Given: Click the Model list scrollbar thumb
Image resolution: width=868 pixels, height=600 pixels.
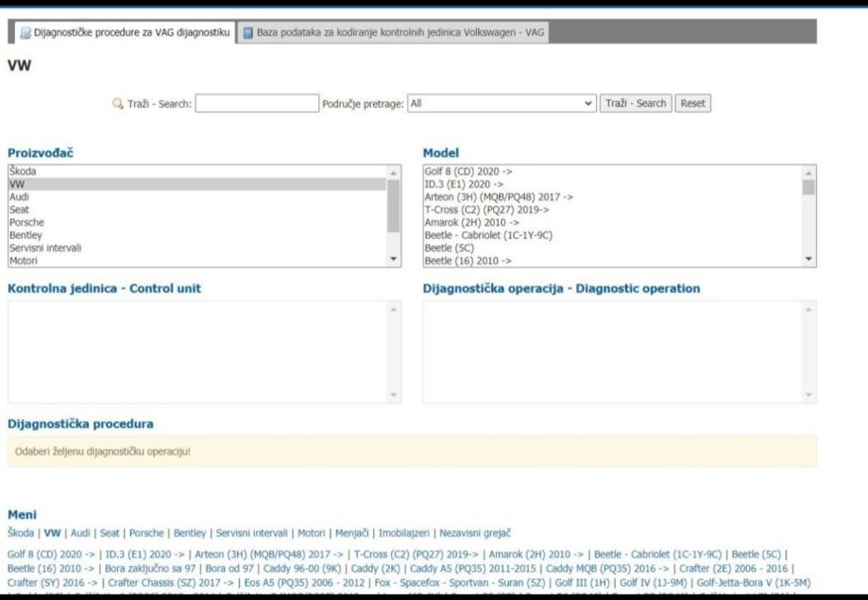Looking at the screenshot, I should (808, 187).
